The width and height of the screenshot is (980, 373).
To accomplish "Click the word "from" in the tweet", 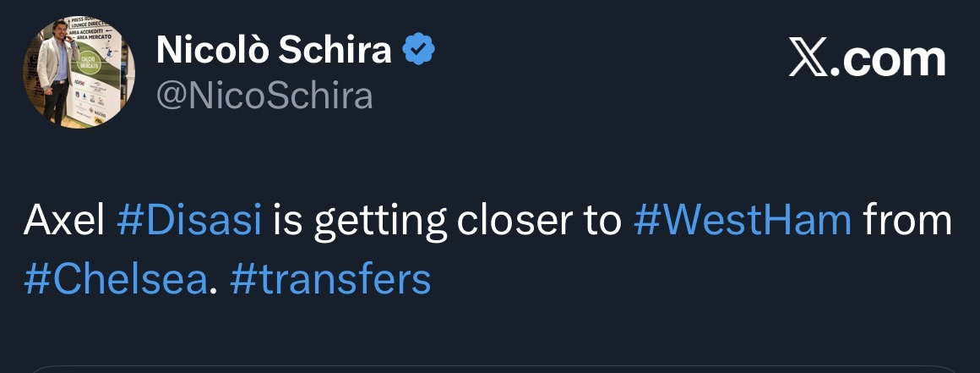I will [906, 221].
